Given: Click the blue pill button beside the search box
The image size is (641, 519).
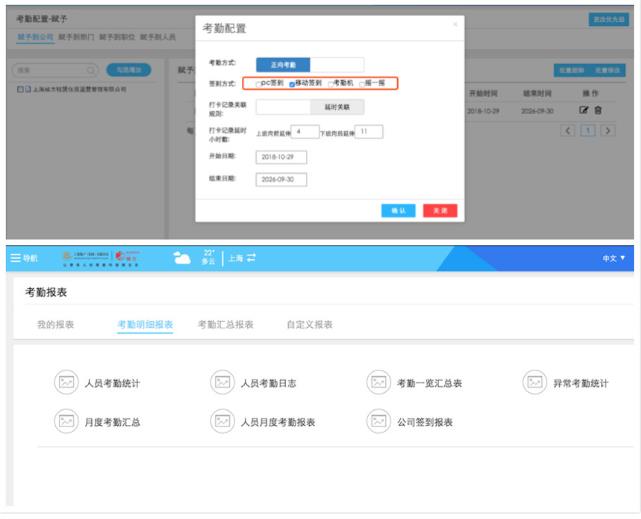Looking at the screenshot, I should point(129,70).
